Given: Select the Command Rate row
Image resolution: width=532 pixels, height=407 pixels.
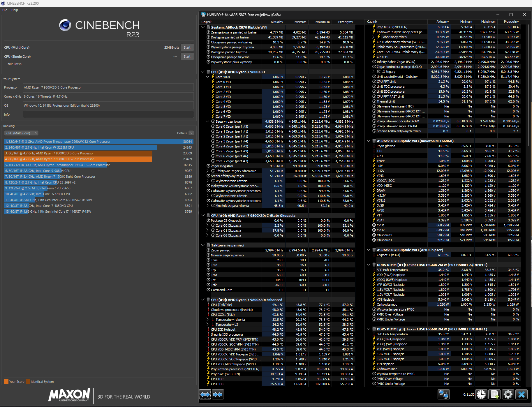Looking at the screenshot, I should (278, 290).
